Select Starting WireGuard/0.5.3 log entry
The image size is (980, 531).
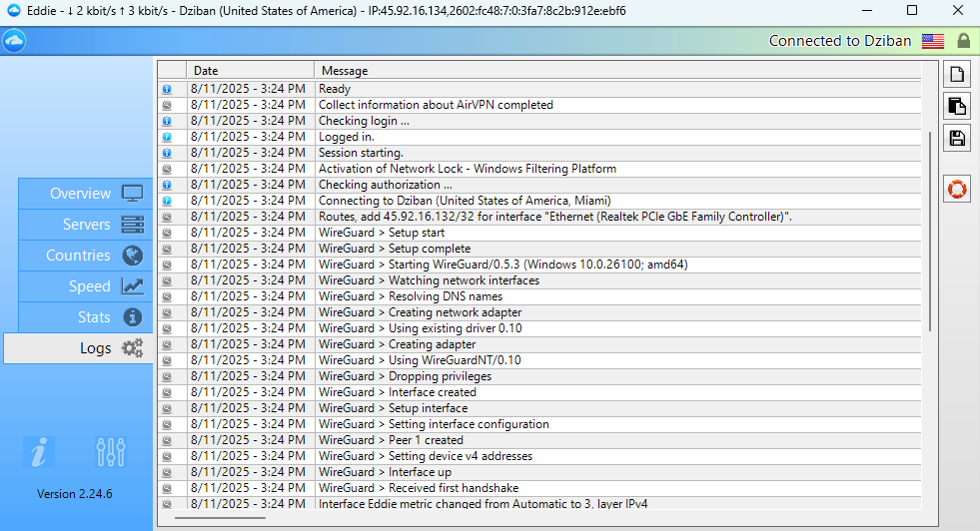tap(539, 265)
